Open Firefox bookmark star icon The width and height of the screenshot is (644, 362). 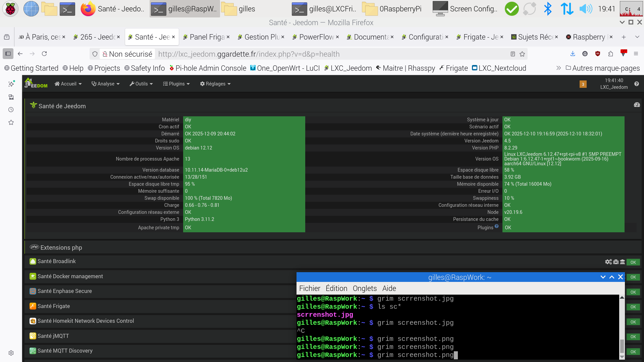(x=522, y=54)
